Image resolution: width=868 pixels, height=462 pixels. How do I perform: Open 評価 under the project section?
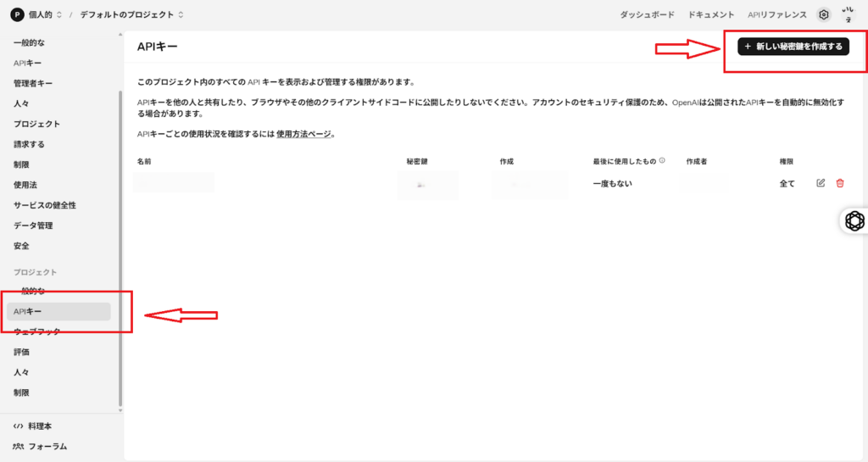pyautogui.click(x=21, y=352)
